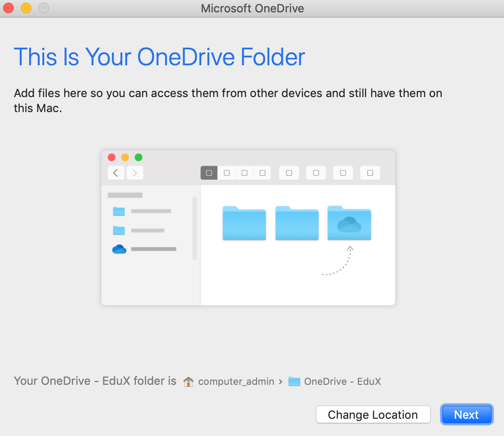Click the This Is Your OneDrive Folder heading
This screenshot has height=436, width=504.
[x=159, y=57]
